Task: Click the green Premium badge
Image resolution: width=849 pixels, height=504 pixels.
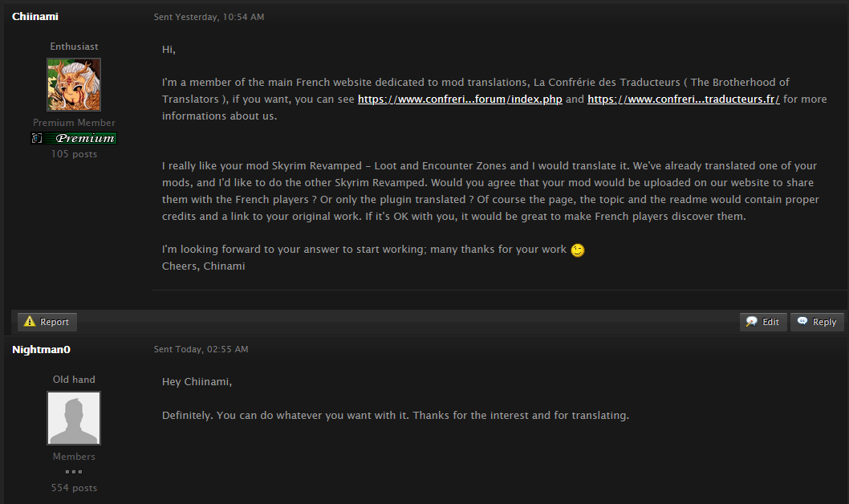Action: coord(74,138)
